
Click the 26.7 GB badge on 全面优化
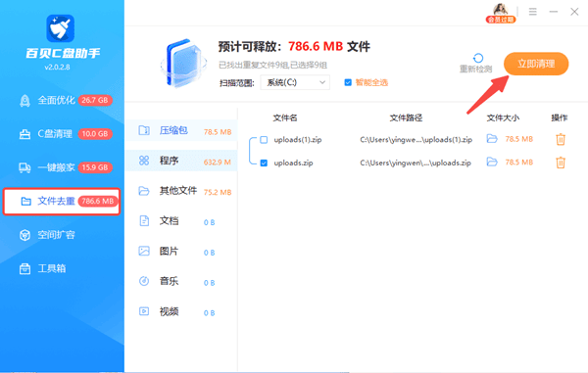coord(95,101)
